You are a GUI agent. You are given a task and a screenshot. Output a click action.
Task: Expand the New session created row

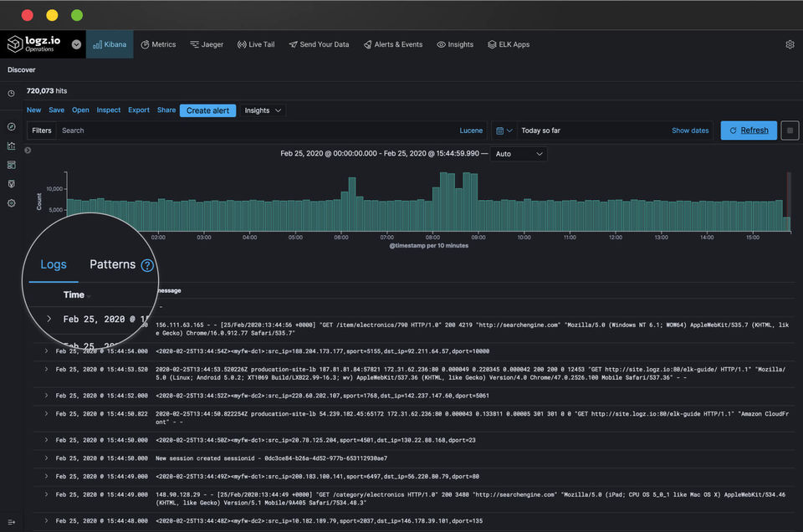46,458
